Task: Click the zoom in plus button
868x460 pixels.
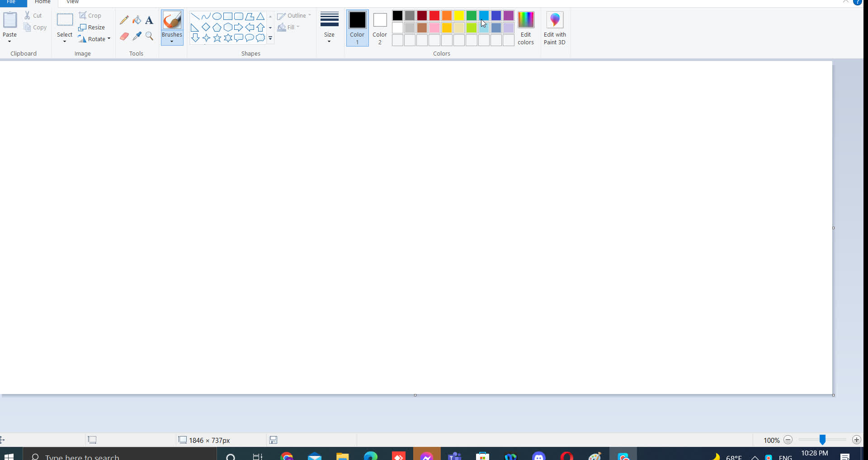Action: click(x=856, y=440)
